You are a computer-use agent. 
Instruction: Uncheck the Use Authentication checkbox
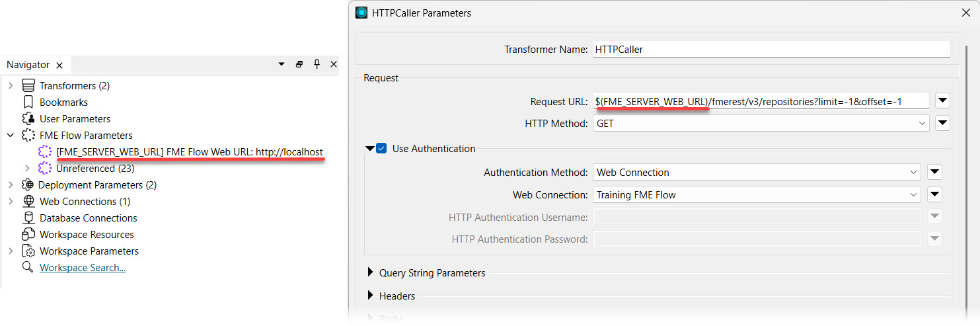[381, 149]
